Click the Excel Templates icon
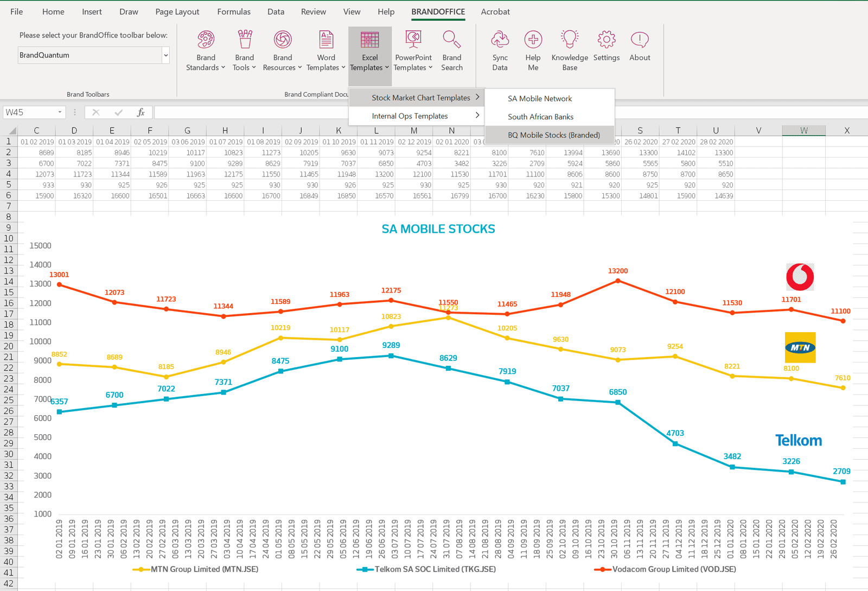This screenshot has height=591, width=868. 370,40
